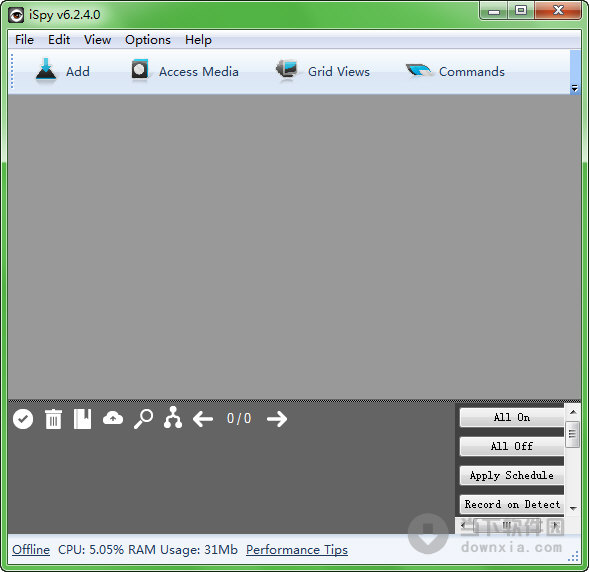The width and height of the screenshot is (589, 572).
Task: Click the select all checkmark icon
Action: [23, 419]
